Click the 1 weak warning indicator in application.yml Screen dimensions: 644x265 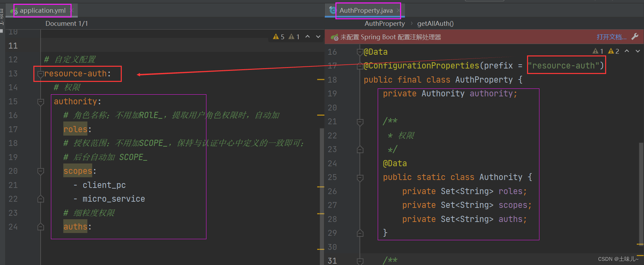(x=294, y=36)
